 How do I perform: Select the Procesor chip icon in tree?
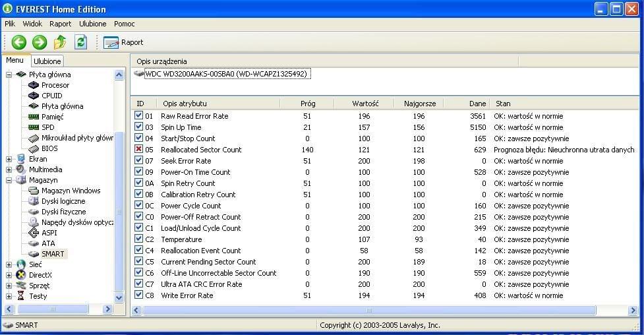click(x=33, y=85)
